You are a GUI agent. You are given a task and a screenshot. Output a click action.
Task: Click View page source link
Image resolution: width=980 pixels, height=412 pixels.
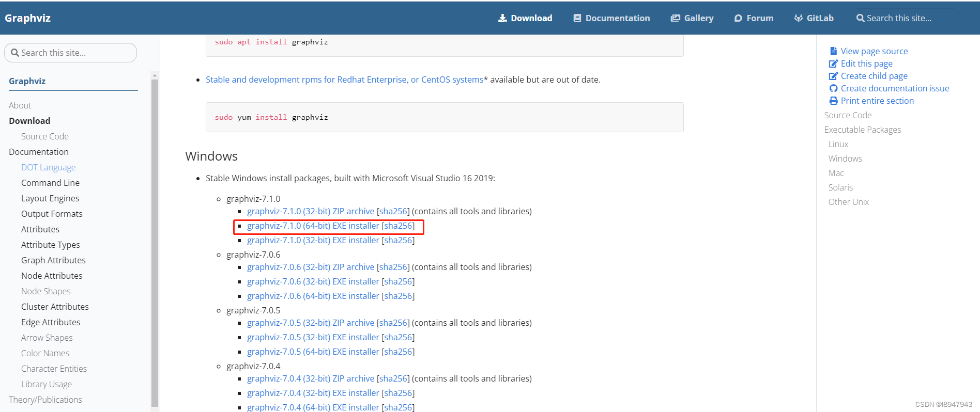pos(875,51)
